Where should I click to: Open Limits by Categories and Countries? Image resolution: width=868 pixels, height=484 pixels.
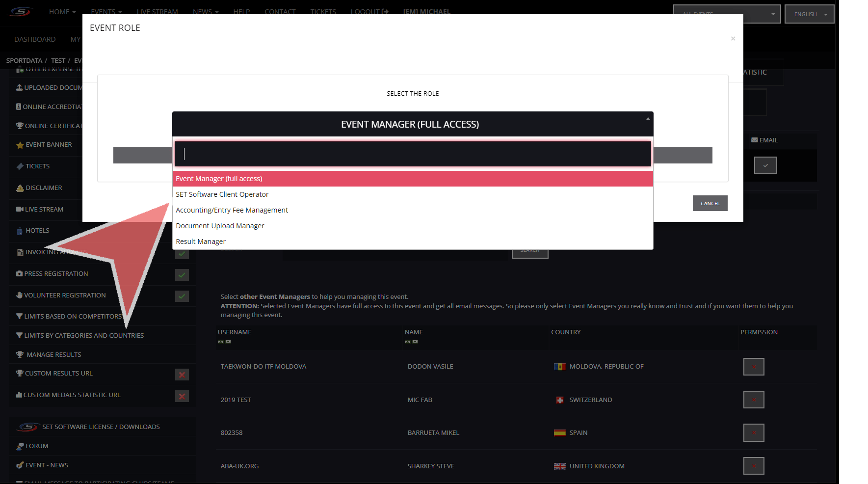click(x=84, y=335)
